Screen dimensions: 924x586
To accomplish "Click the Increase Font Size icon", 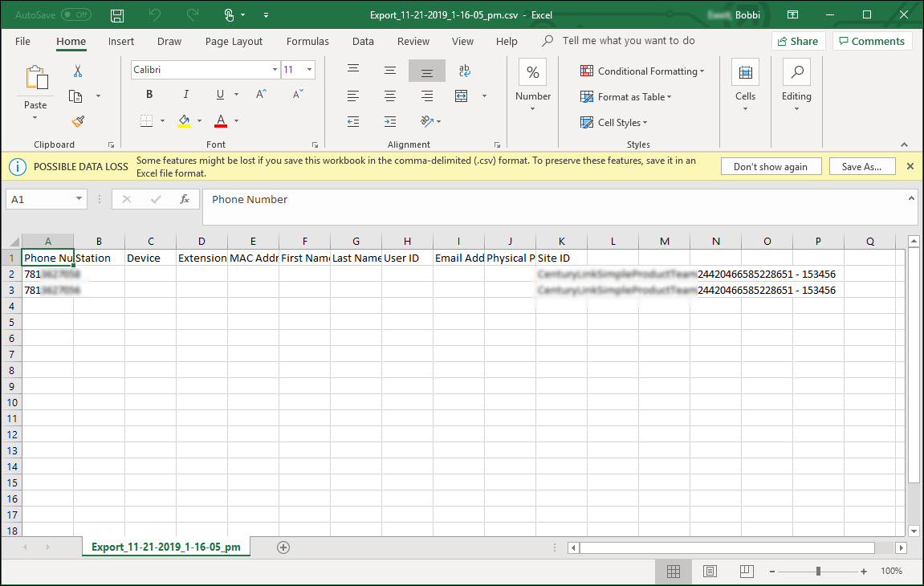I will click(261, 95).
